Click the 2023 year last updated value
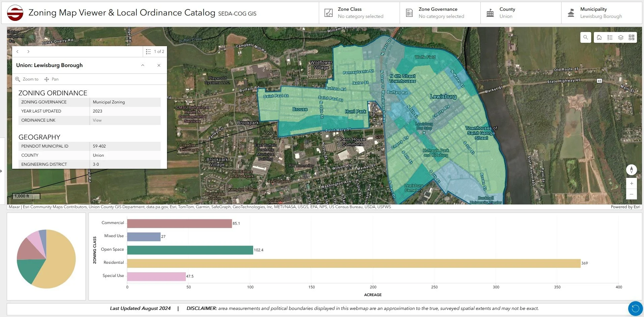Screen dimensions: 644x317 pyautogui.click(x=98, y=111)
